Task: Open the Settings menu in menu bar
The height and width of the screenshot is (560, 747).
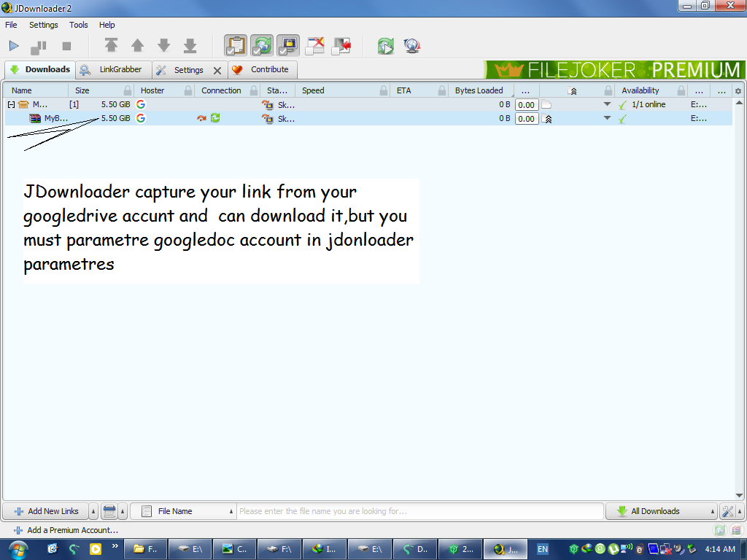Action: [43, 25]
